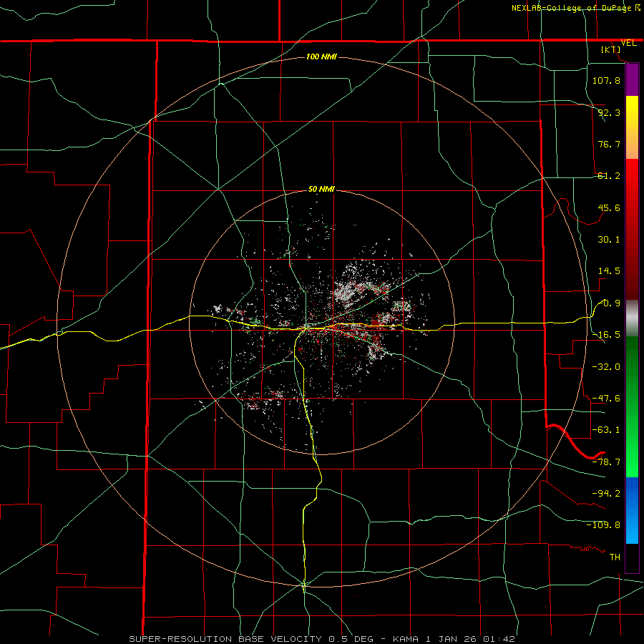Click the purple segment of color bar
The image size is (644, 644).
632,79
